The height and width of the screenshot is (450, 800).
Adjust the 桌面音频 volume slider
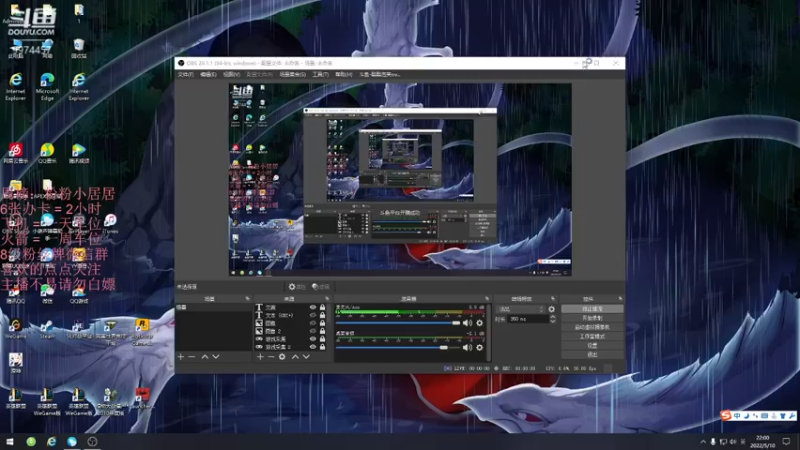click(398, 347)
